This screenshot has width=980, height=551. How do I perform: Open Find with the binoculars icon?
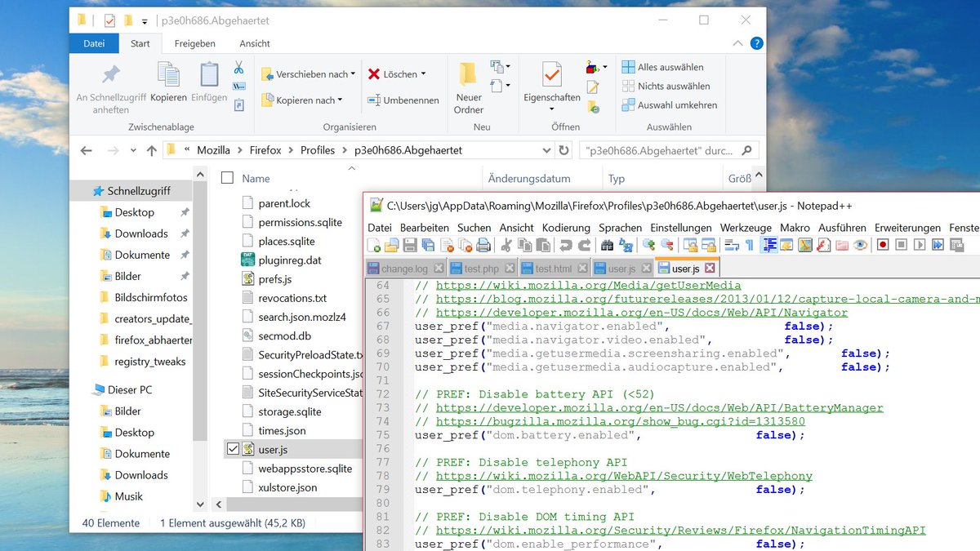[608, 245]
